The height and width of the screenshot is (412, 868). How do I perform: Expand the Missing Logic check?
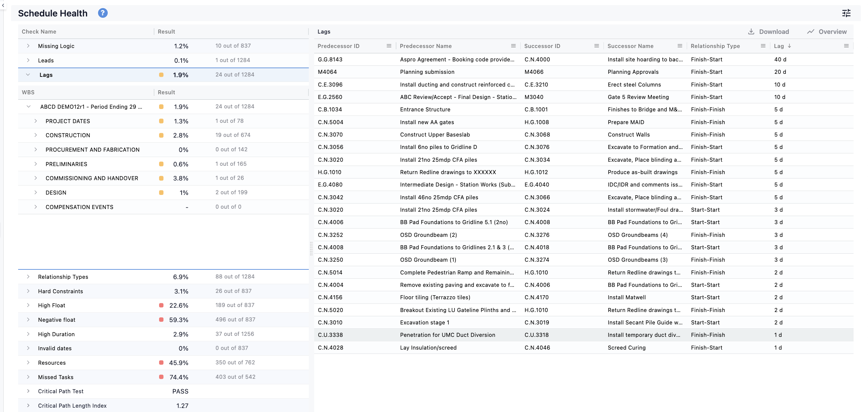point(28,46)
